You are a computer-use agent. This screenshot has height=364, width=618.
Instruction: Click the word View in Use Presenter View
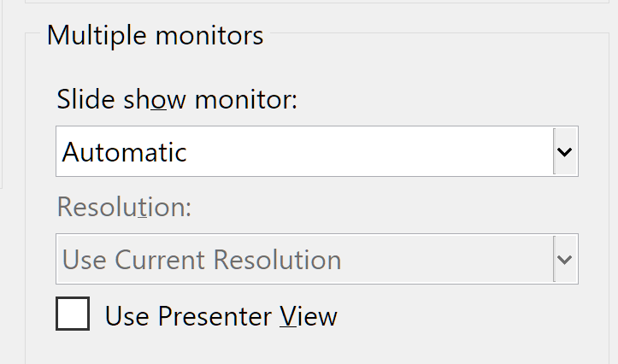click(x=309, y=316)
